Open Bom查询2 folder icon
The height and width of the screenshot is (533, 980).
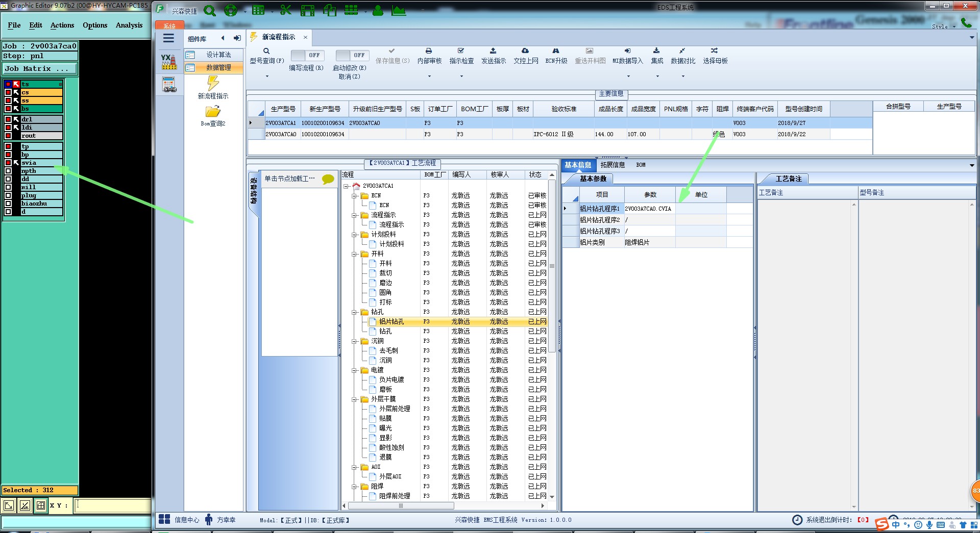(213, 111)
